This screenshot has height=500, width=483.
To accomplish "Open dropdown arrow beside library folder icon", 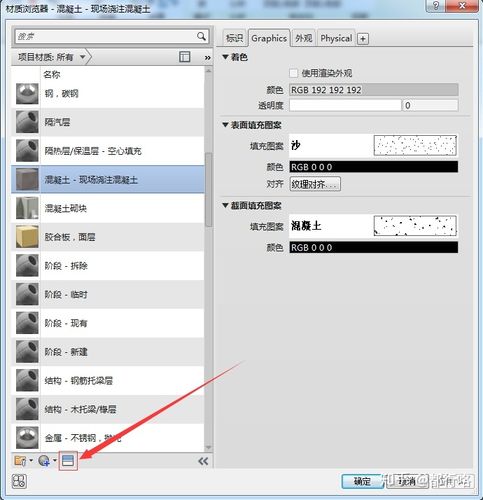I will tap(31, 461).
